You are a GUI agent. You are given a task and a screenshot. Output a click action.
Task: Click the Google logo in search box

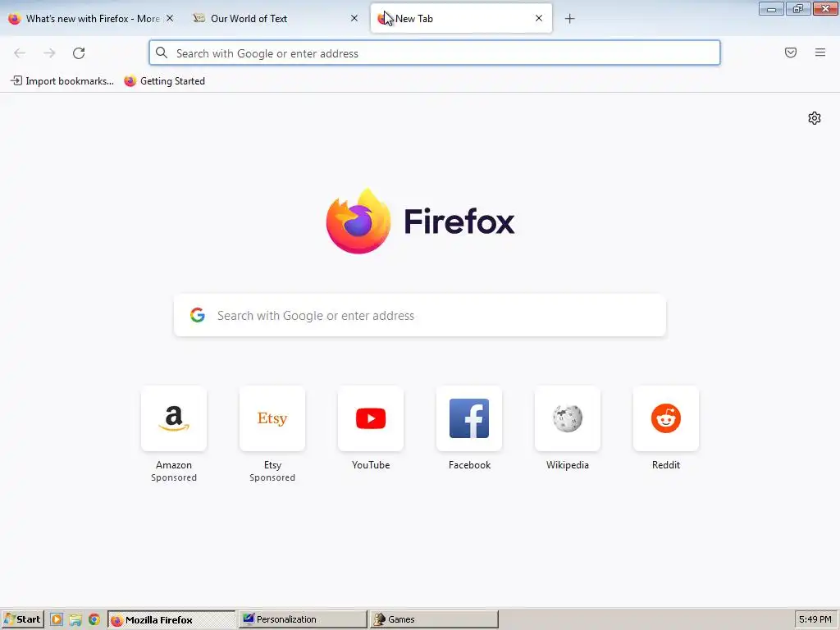point(198,315)
